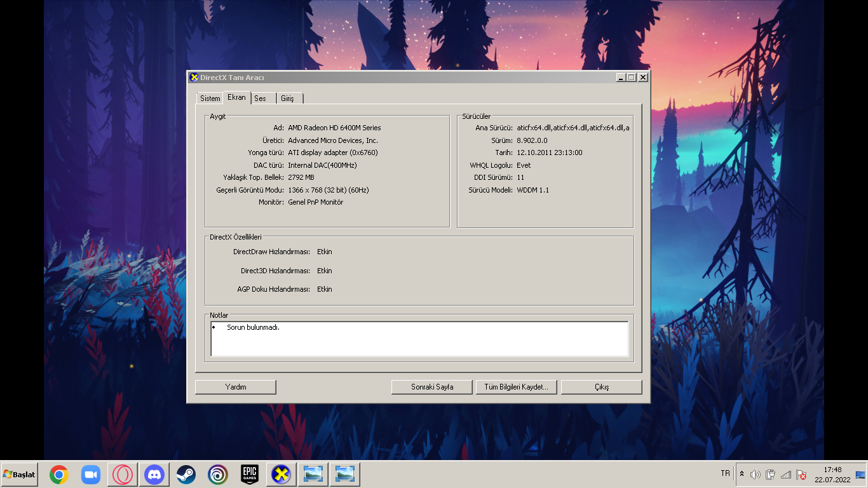Click 'Advanced Micro Devices, Inc.' manufacturer value
This screenshot has height=488, width=868.
pos(333,140)
